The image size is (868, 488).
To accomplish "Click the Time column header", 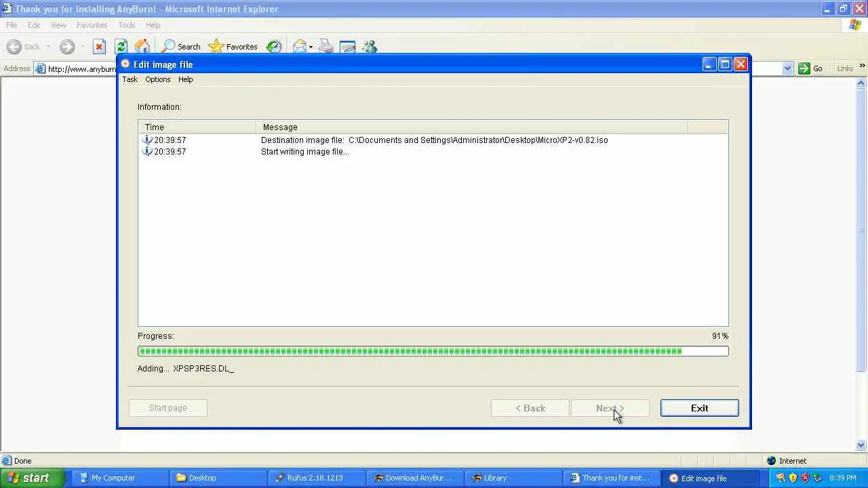I will pyautogui.click(x=197, y=127).
